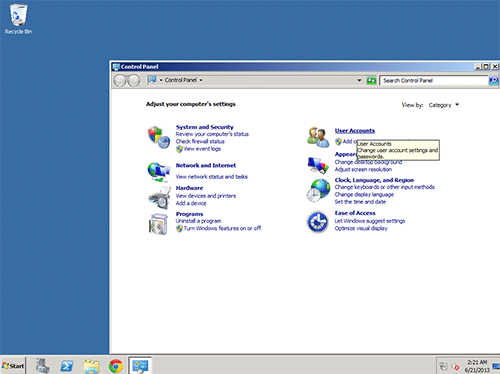Click the Network and Internet globe icon

(x=159, y=172)
